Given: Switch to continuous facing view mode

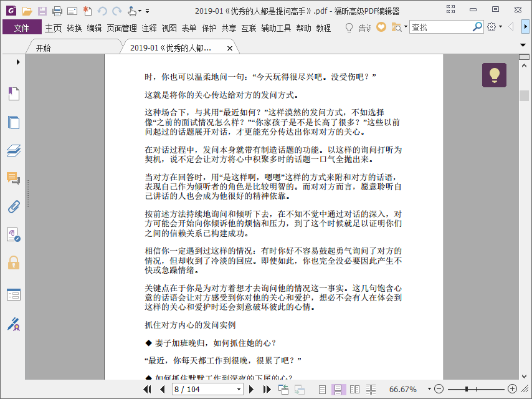Looking at the screenshot, I should [x=371, y=389].
